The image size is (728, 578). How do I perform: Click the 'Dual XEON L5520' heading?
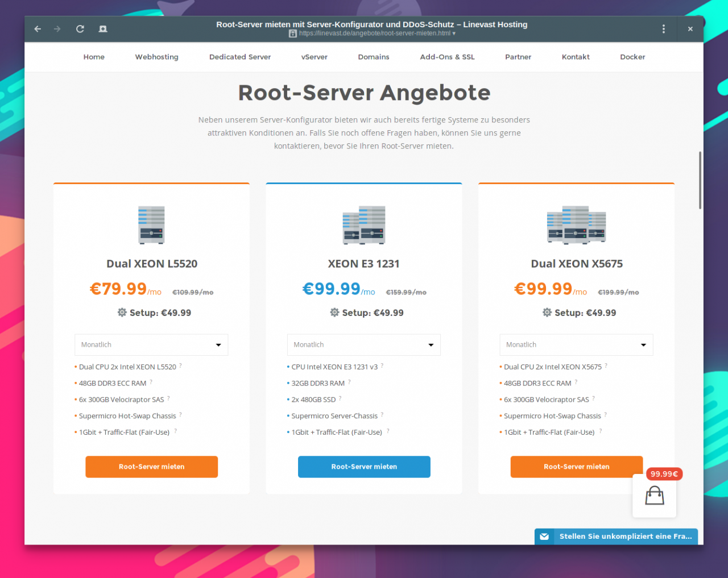tap(152, 264)
